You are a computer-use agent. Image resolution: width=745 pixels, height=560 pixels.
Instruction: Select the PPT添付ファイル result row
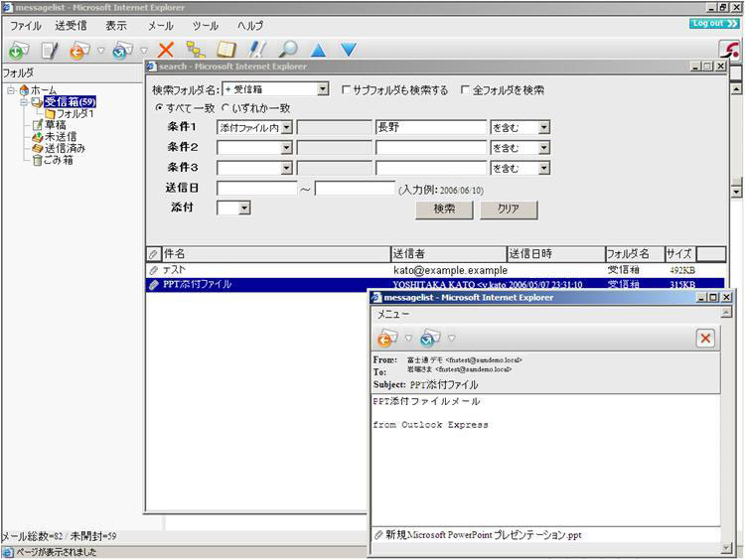pyautogui.click(x=435, y=285)
